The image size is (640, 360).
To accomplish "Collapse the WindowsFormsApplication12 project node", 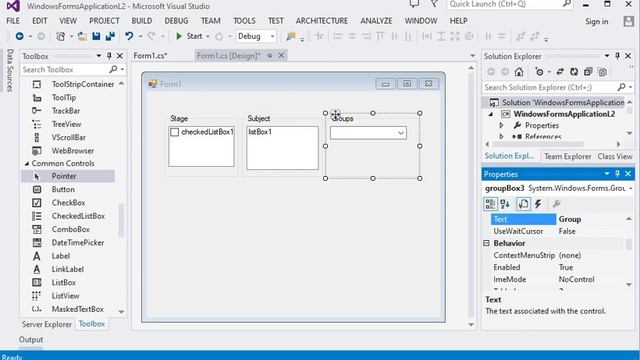I will pos(491,114).
